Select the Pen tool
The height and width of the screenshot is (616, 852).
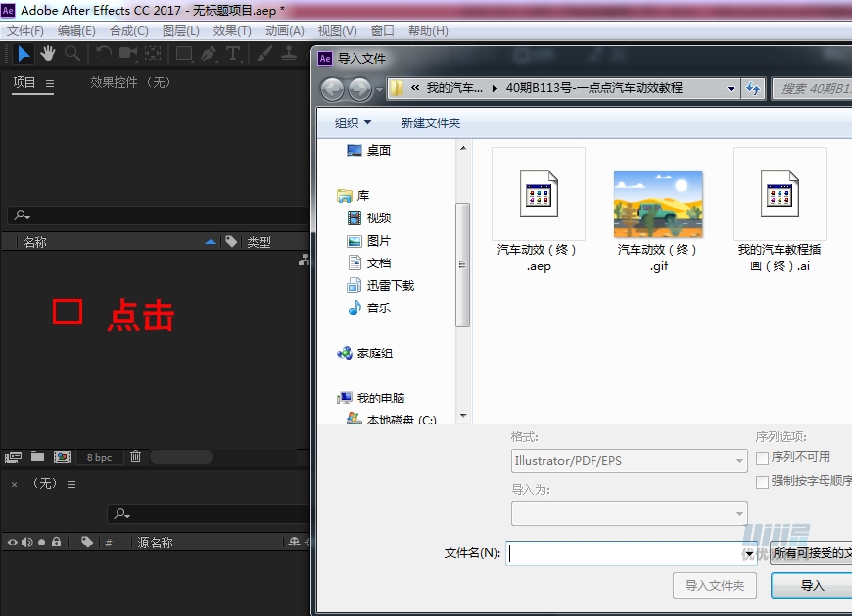click(207, 53)
